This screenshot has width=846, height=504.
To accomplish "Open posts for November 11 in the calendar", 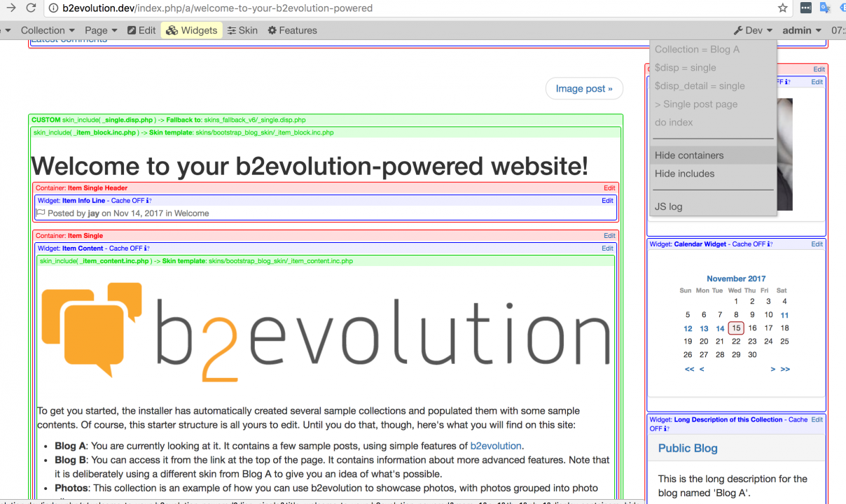I will tap(785, 315).
